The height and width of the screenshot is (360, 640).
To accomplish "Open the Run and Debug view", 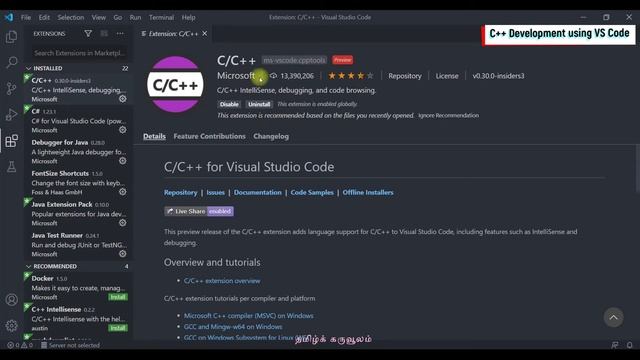I will click(11, 115).
